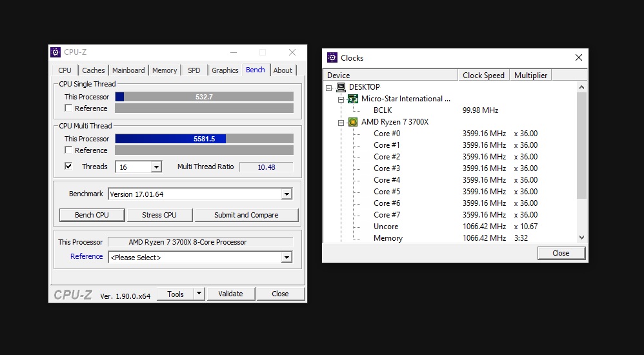644x355 pixels.
Task: Click the Clocks window title icon
Action: click(332, 57)
